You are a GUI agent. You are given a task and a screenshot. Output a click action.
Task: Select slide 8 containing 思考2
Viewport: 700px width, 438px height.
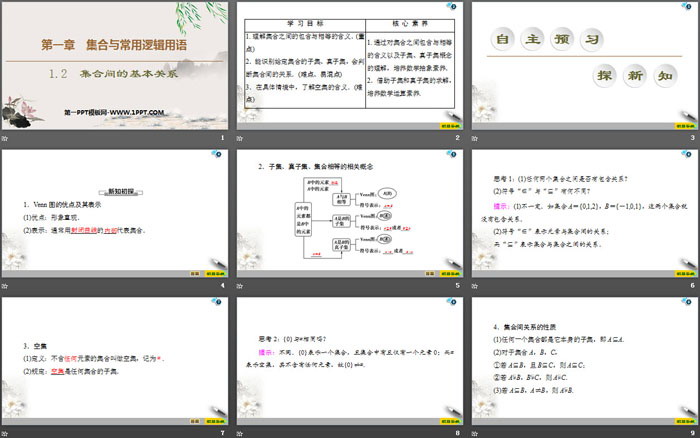tap(350, 361)
